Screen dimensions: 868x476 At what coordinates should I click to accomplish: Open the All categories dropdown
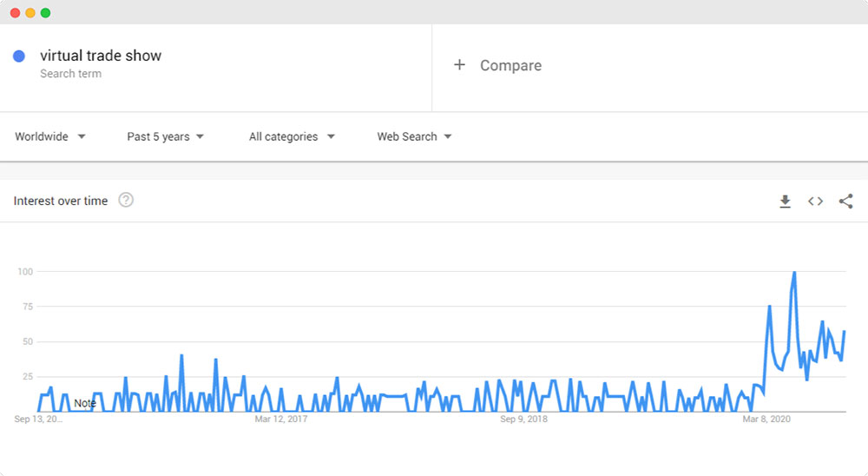click(292, 136)
